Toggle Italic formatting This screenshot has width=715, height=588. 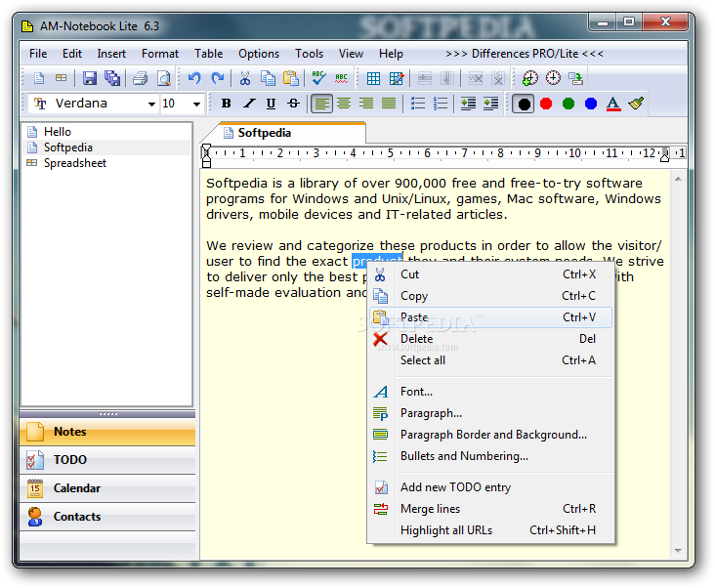pyautogui.click(x=248, y=104)
